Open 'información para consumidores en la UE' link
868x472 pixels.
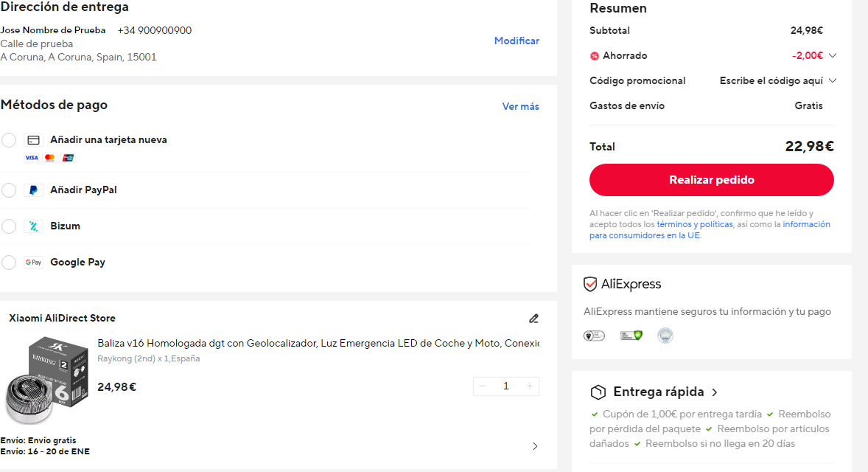[710, 230]
